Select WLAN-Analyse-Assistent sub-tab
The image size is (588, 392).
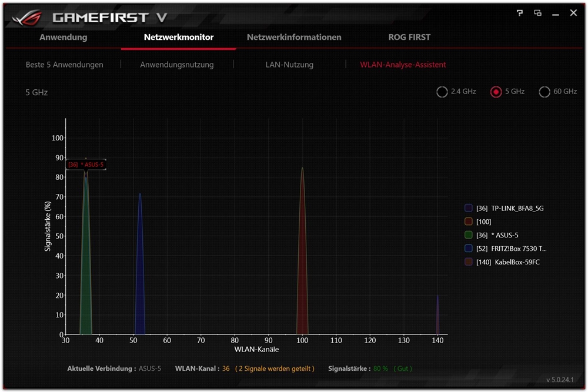[403, 65]
